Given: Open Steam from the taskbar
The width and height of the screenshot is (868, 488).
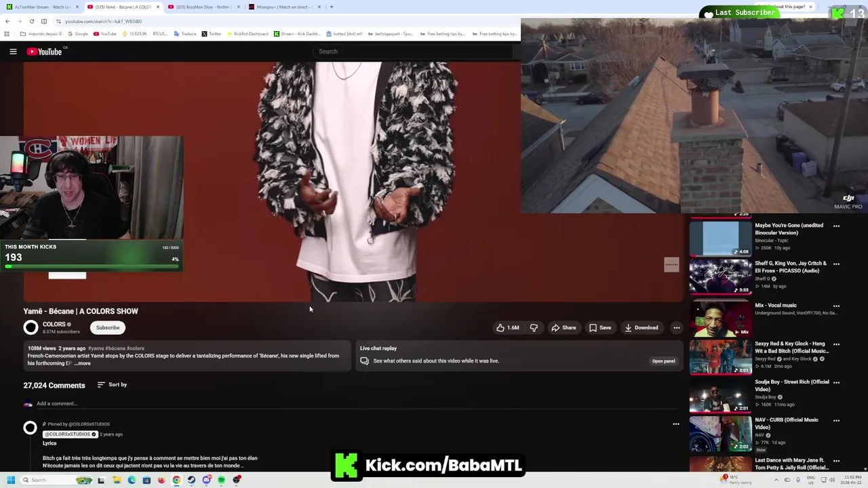Looking at the screenshot, I should click(x=191, y=480).
